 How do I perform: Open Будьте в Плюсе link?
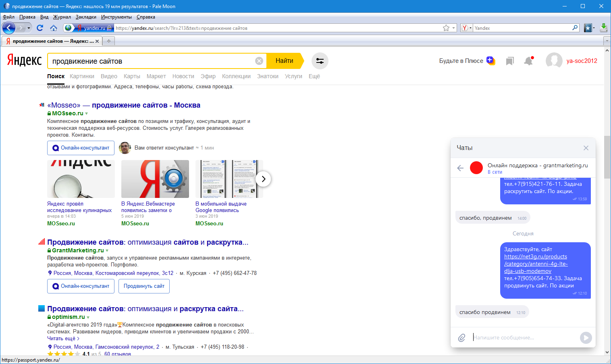(461, 61)
